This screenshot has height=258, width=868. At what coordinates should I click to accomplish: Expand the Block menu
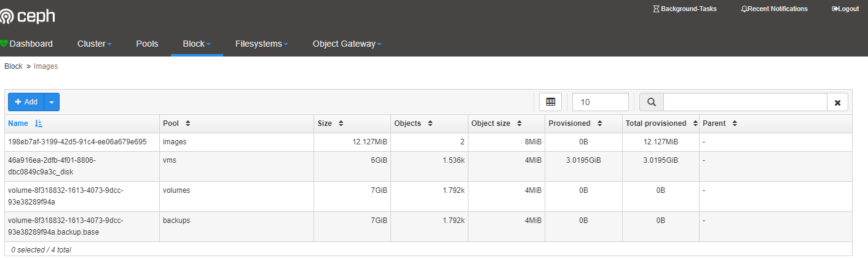click(x=197, y=44)
